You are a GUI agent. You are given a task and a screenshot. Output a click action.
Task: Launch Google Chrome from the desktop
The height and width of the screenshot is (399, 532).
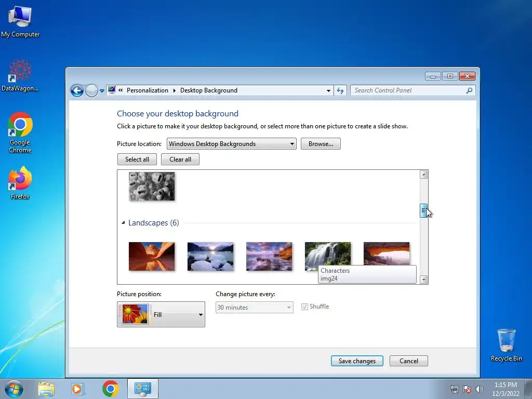pyautogui.click(x=20, y=132)
